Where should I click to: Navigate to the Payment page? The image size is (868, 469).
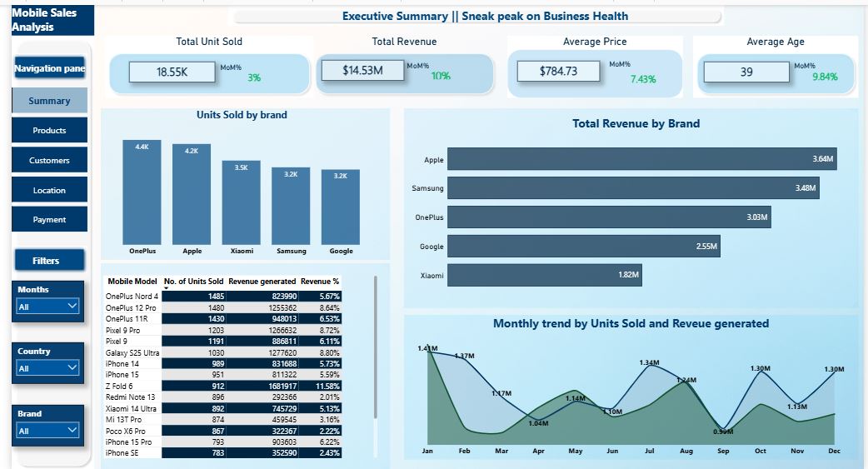pyautogui.click(x=49, y=220)
